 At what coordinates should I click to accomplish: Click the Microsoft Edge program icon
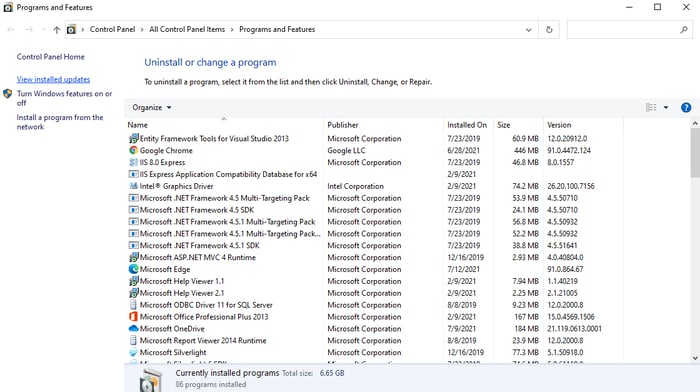pyautogui.click(x=133, y=269)
